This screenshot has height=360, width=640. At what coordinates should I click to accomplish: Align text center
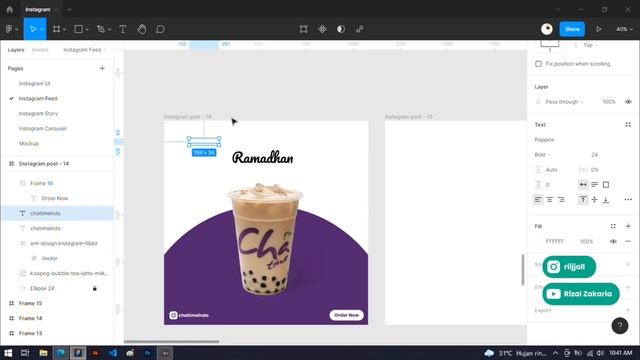549,200
